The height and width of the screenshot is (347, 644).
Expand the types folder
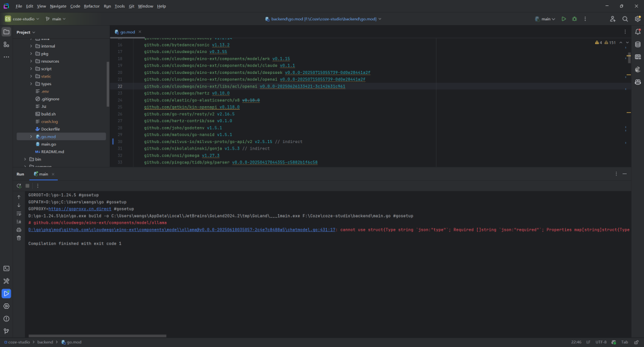tap(31, 84)
